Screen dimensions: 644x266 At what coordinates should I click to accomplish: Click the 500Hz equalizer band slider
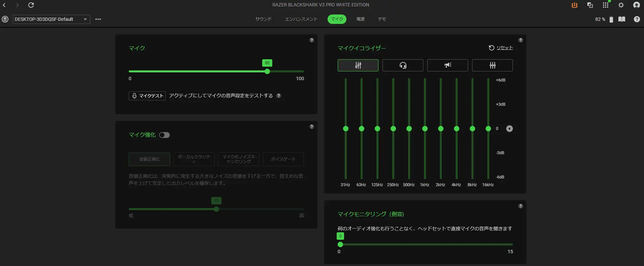(x=409, y=129)
